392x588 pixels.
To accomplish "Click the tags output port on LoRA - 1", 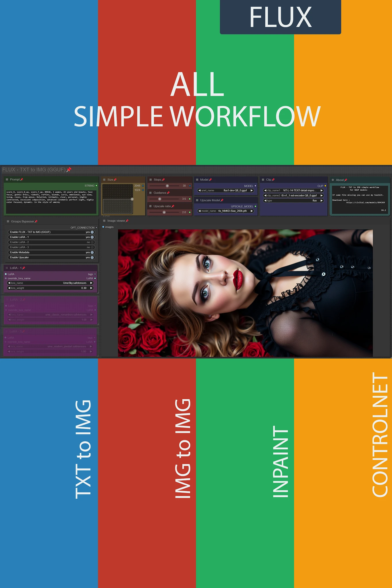I will tap(95, 274).
